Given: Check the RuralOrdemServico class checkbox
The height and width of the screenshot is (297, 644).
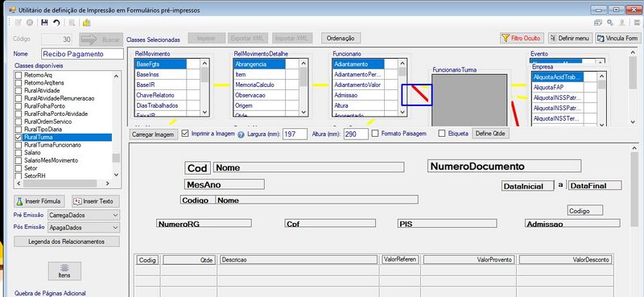Looking at the screenshot, I should point(18,122).
